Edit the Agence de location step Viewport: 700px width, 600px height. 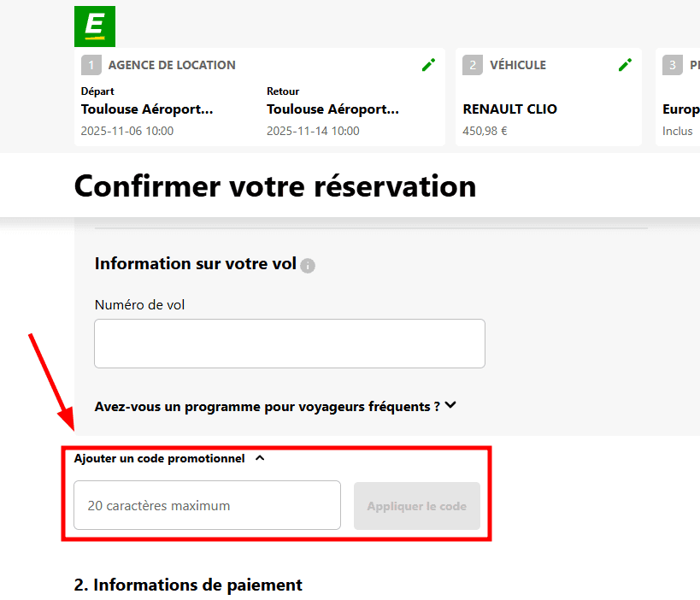pyautogui.click(x=428, y=65)
